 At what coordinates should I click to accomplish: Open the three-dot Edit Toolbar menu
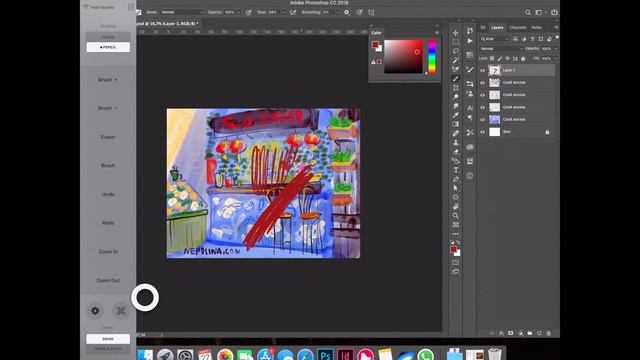456,234
